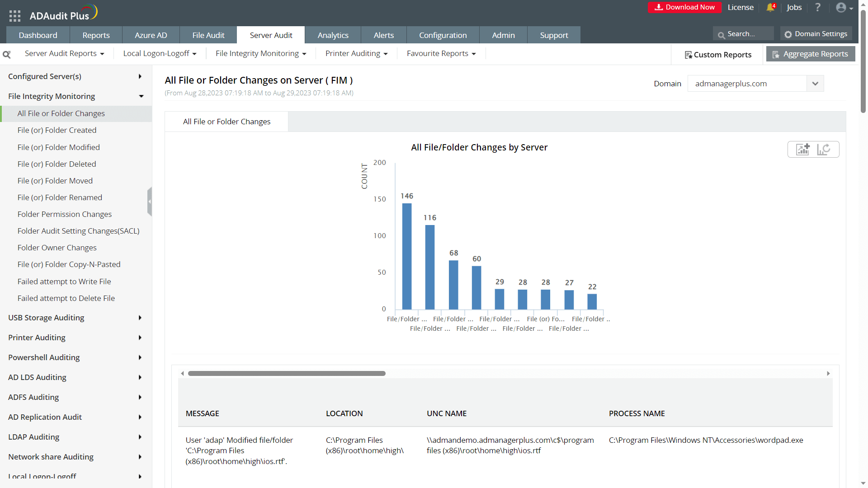Image resolution: width=868 pixels, height=488 pixels.
Task: Click the report search magnifier icon
Action: 7,54
